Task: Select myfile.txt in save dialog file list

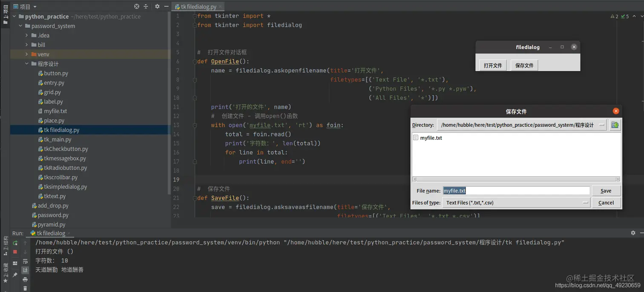Action: pyautogui.click(x=431, y=138)
